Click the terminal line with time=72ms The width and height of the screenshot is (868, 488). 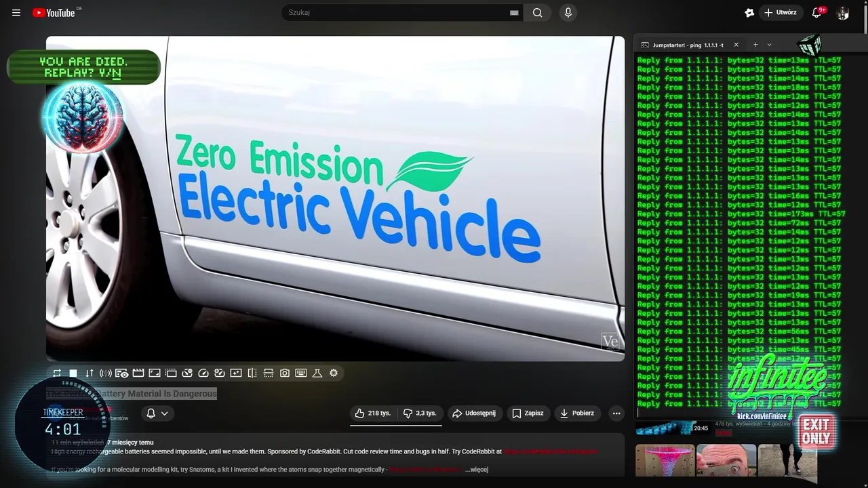[739, 223]
